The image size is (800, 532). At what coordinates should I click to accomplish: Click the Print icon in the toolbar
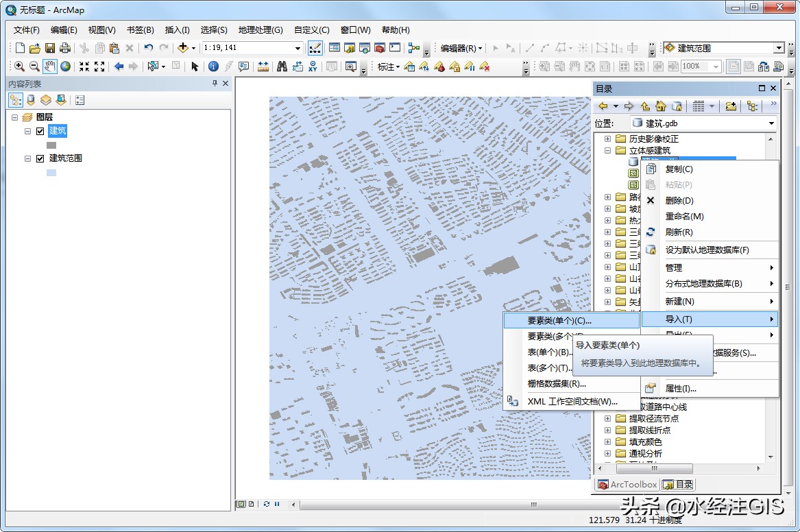click(65, 48)
